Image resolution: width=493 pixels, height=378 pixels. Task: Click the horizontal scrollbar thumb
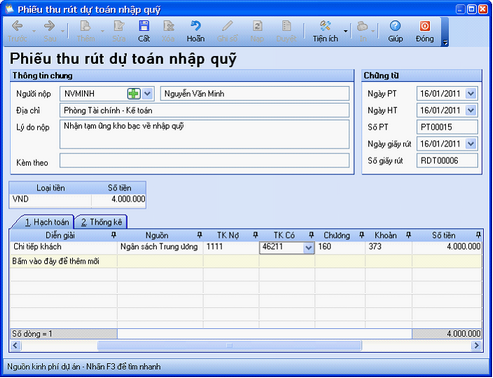229,346
